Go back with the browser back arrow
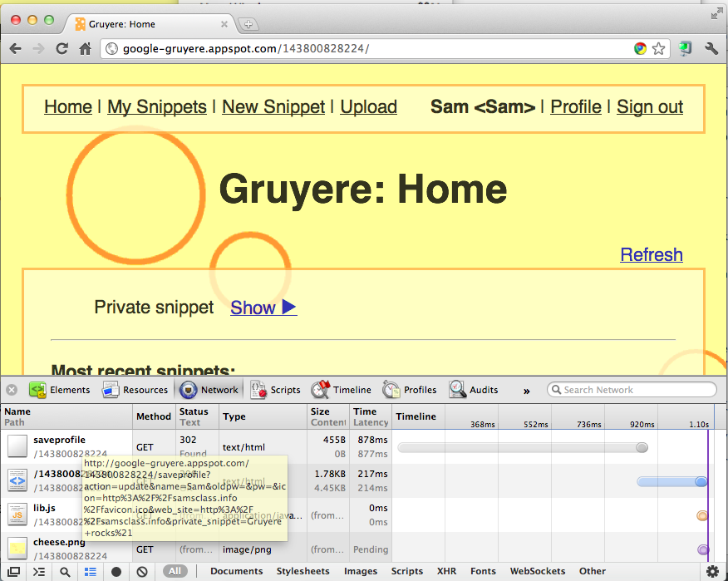The width and height of the screenshot is (728, 581). pyautogui.click(x=15, y=48)
